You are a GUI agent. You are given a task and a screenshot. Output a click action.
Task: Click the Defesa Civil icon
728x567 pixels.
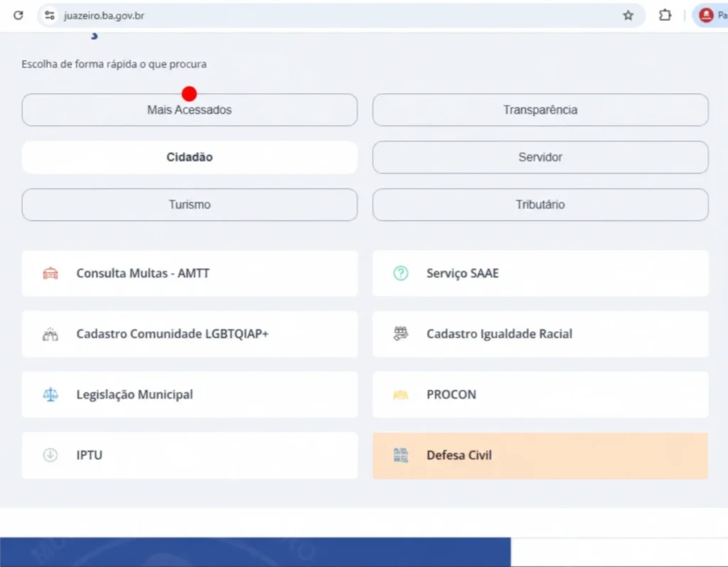pos(401,455)
